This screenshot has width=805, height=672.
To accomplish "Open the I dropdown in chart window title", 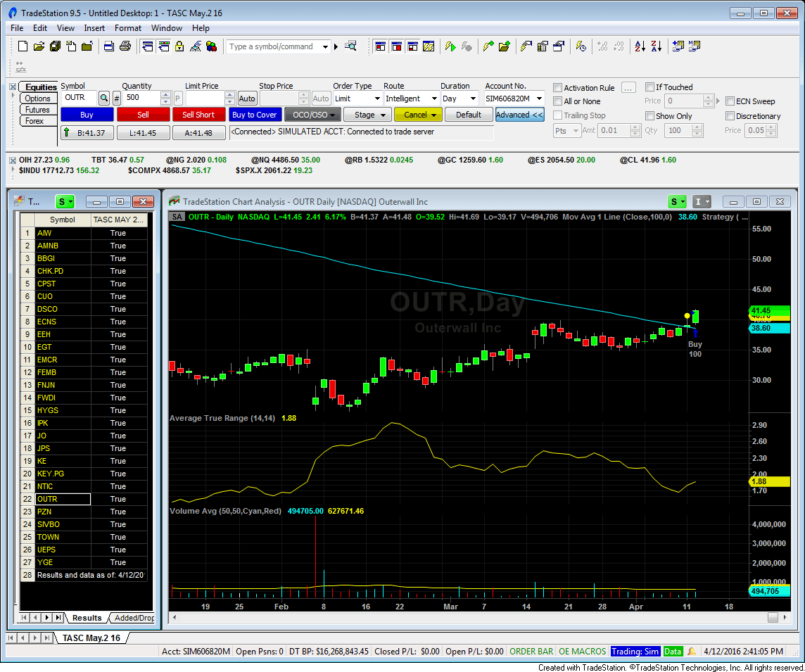I will pyautogui.click(x=702, y=202).
